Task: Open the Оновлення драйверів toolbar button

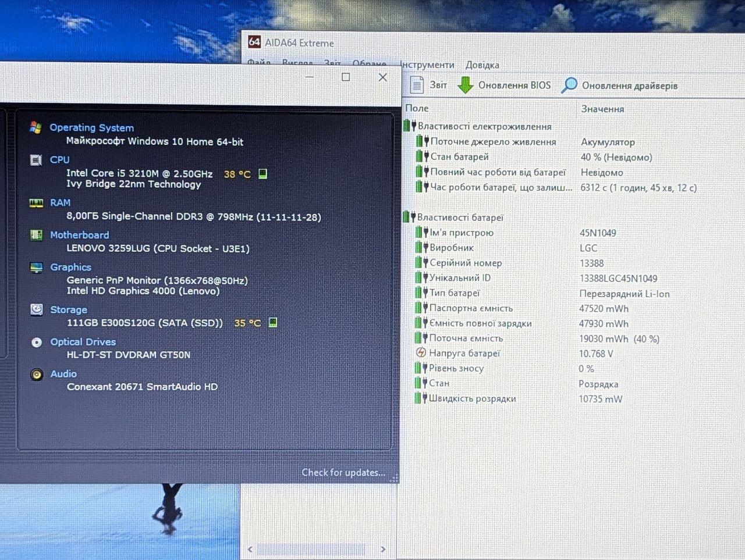Action: point(619,85)
